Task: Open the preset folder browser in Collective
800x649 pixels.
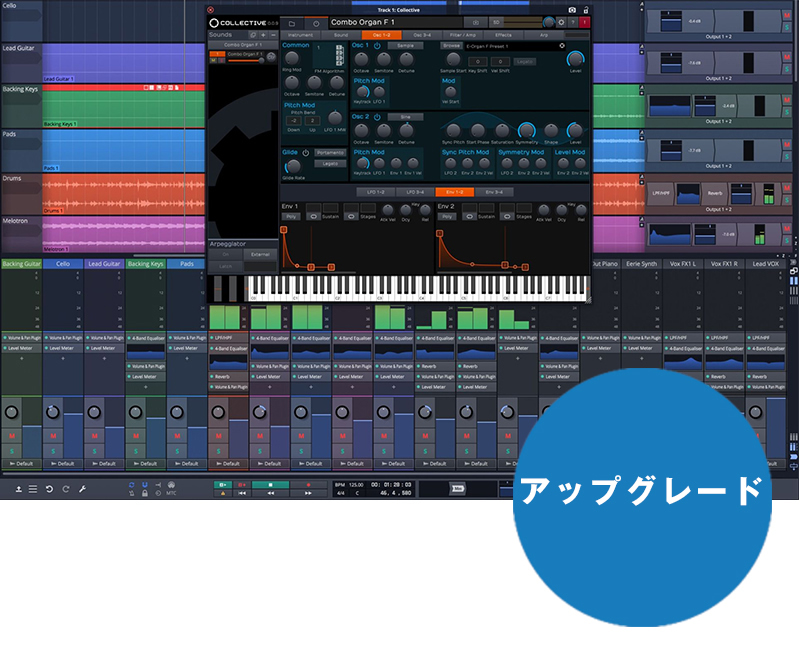Action: [292, 23]
